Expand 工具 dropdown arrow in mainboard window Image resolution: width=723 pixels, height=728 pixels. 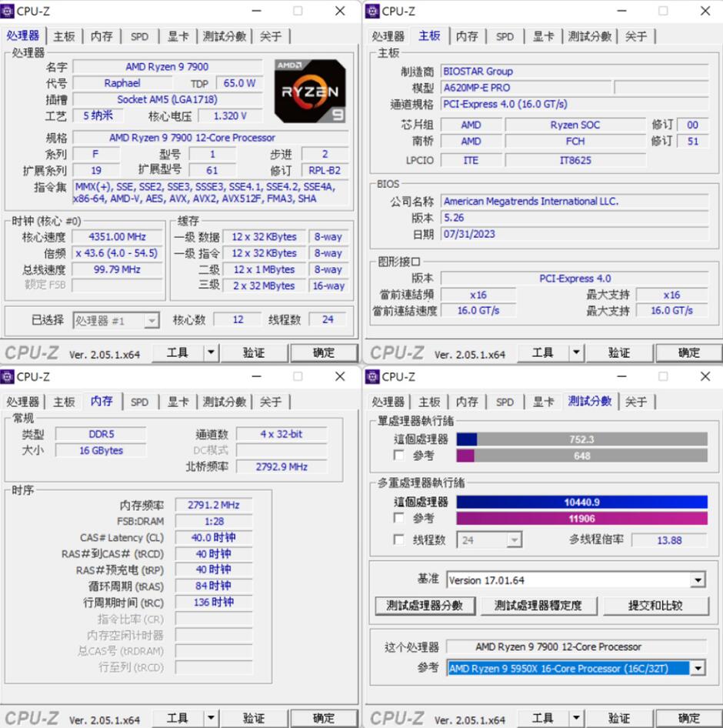[576, 352]
